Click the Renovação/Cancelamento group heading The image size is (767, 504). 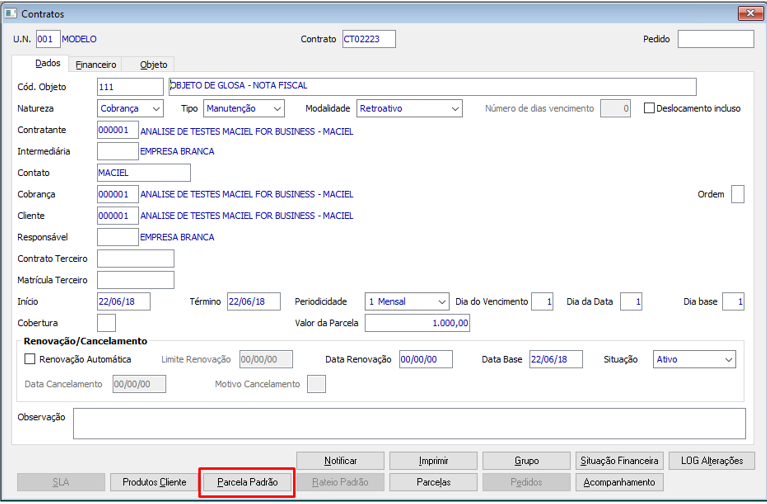pyautogui.click(x=85, y=341)
